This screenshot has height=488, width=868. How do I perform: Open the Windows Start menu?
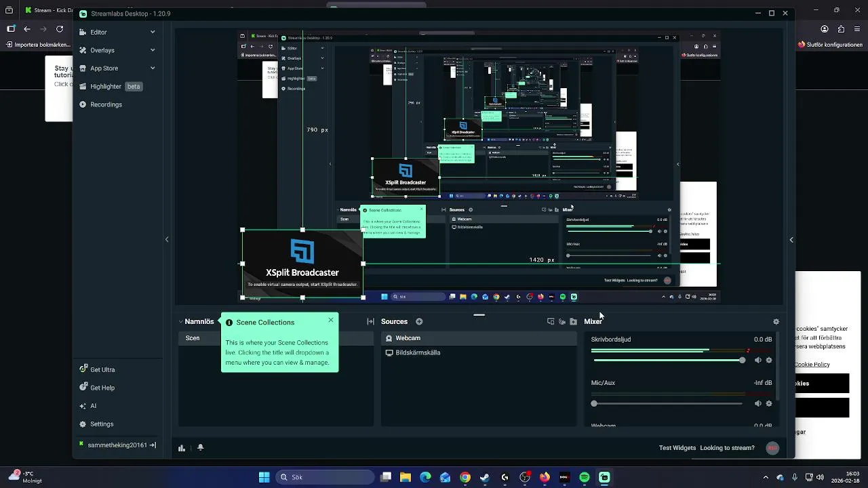[264, 477]
